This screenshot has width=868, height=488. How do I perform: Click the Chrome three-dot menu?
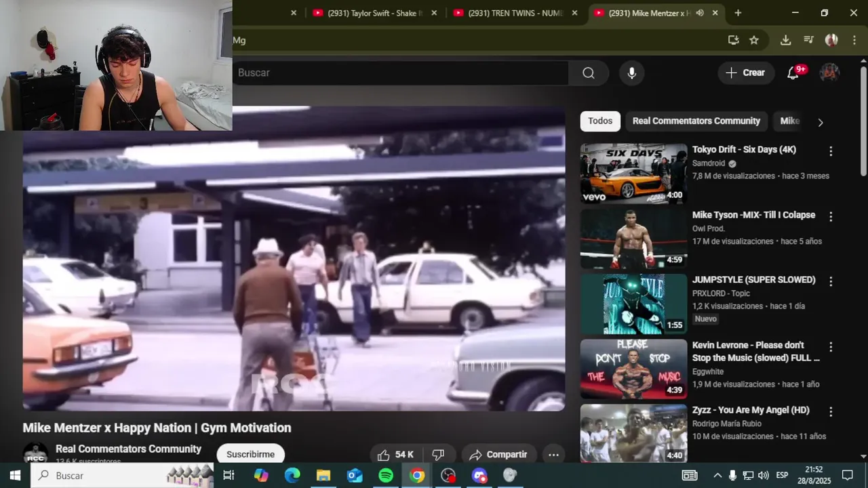tap(854, 40)
